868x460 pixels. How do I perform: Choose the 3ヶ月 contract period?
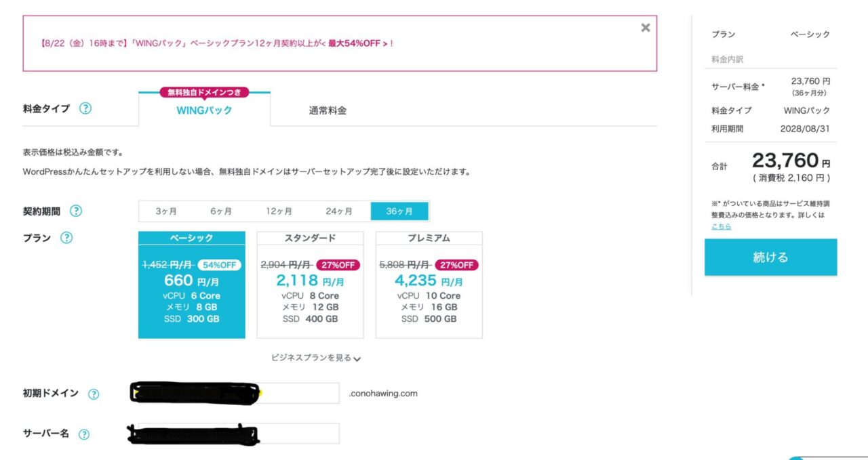coord(166,211)
